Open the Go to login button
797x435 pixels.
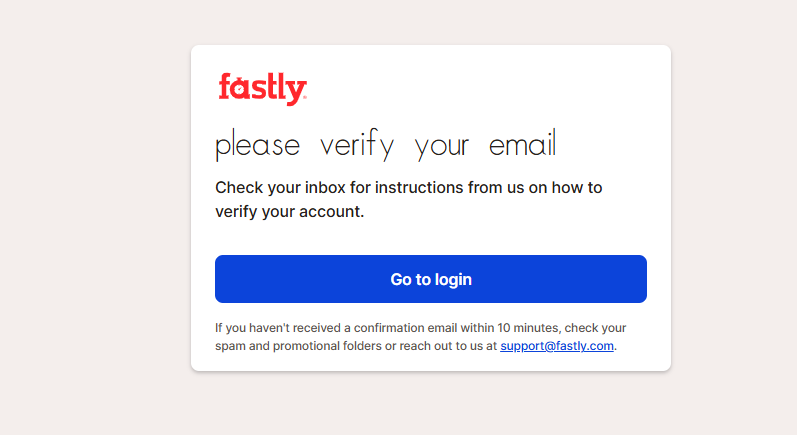[x=431, y=279]
